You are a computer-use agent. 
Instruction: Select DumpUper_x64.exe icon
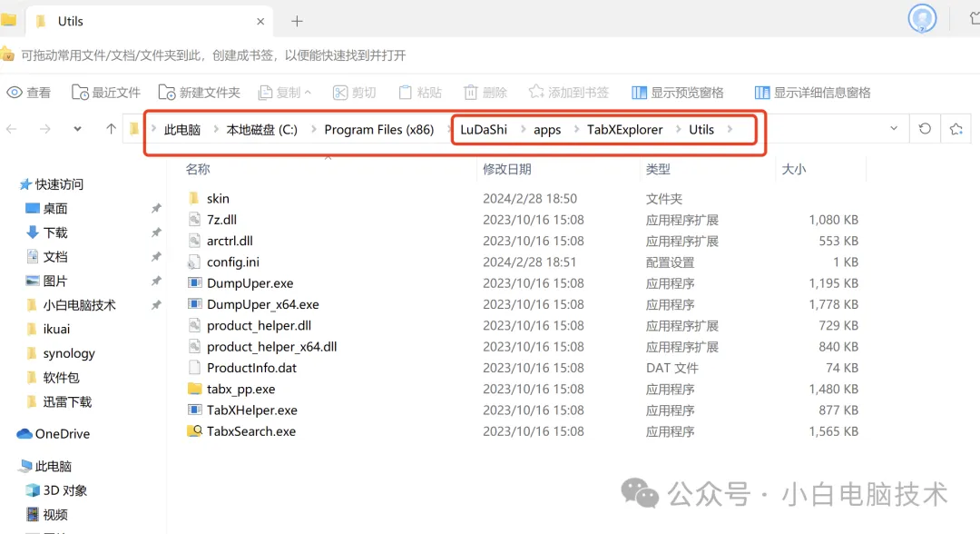pos(194,304)
